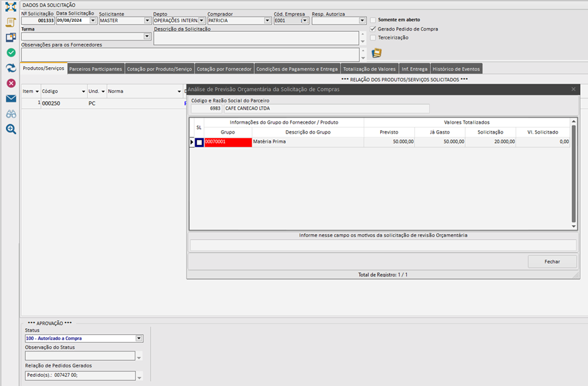Switch to the Parceiros Participantes tab
The image size is (588, 386).
point(96,68)
